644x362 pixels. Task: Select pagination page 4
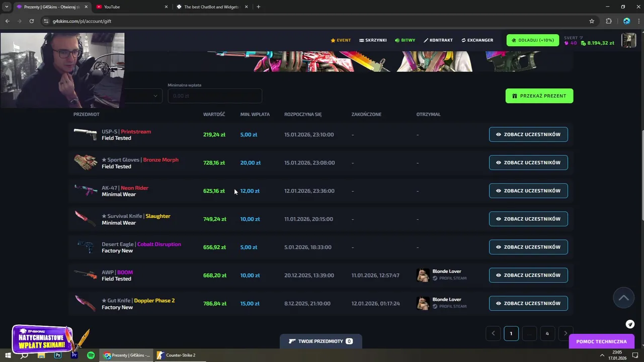547,333
